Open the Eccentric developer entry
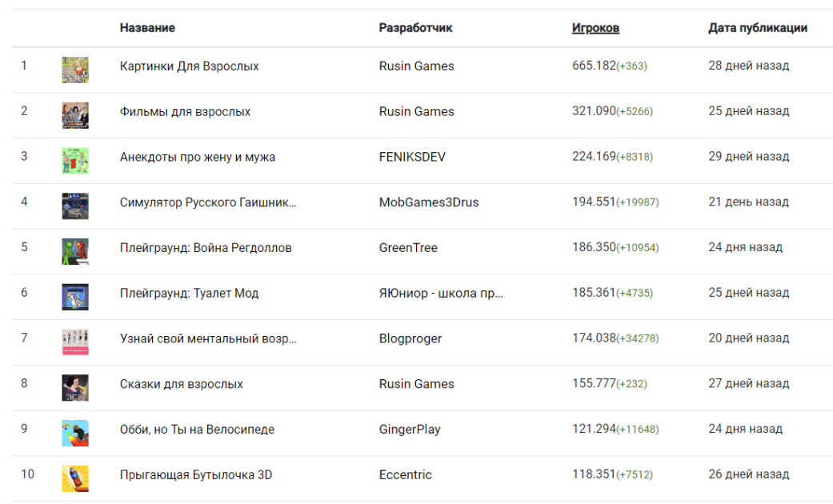 point(405,475)
